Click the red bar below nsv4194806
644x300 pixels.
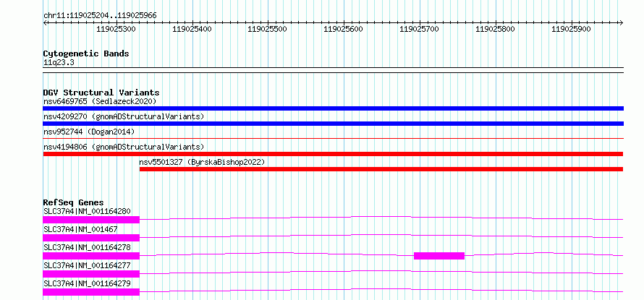click(333, 154)
